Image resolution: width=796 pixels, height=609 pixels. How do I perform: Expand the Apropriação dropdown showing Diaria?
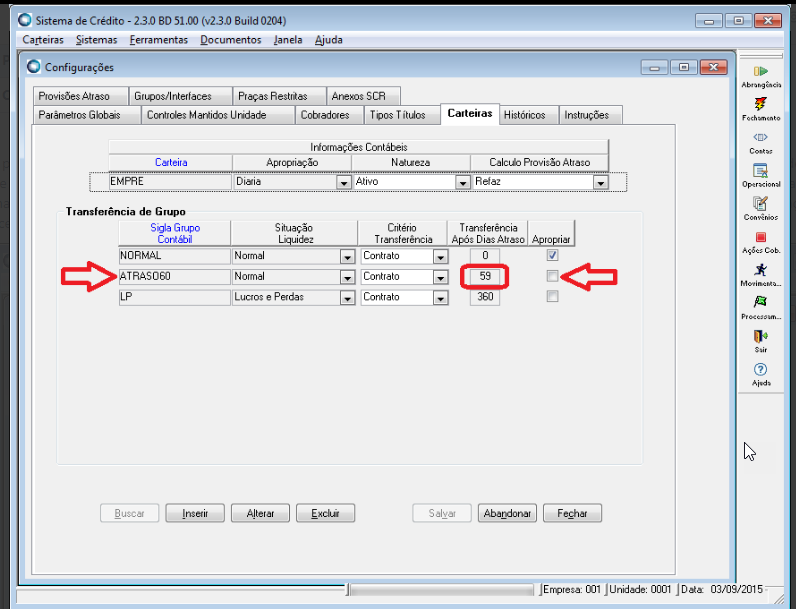(344, 182)
